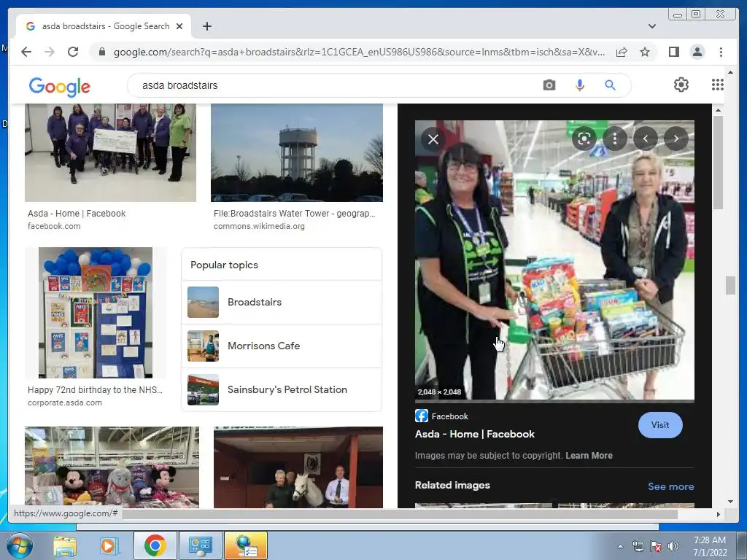Search by image camera icon

549,85
